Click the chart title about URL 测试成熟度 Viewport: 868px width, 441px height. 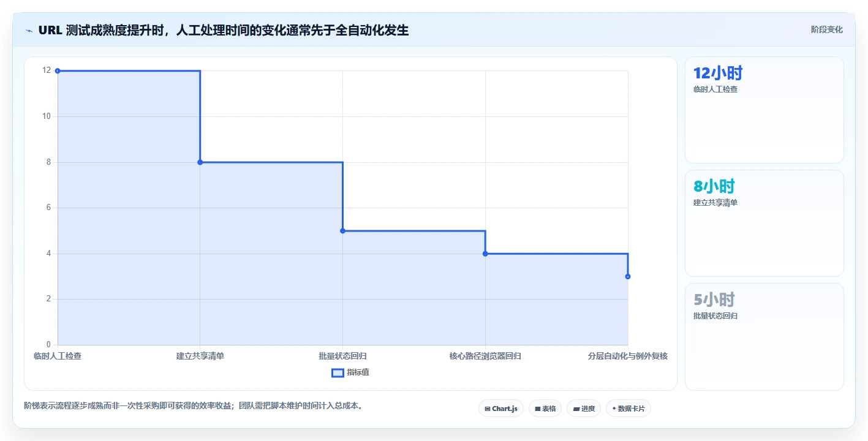[x=223, y=30]
